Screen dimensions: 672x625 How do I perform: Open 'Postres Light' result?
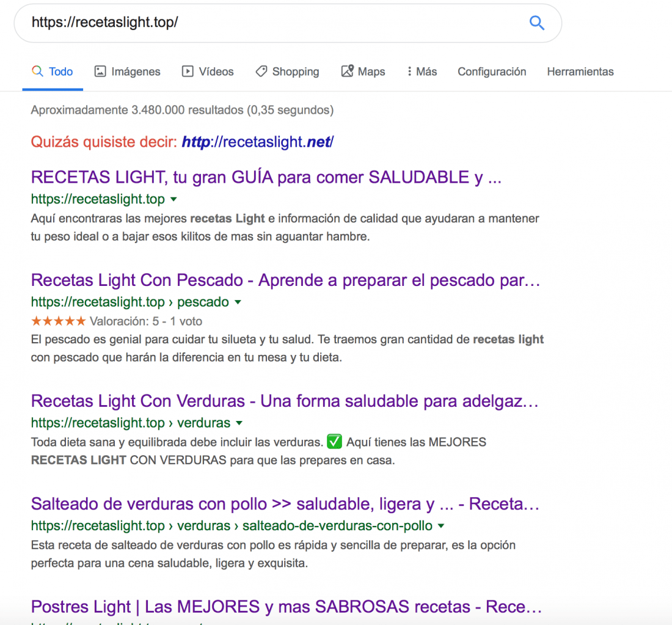pos(287,607)
